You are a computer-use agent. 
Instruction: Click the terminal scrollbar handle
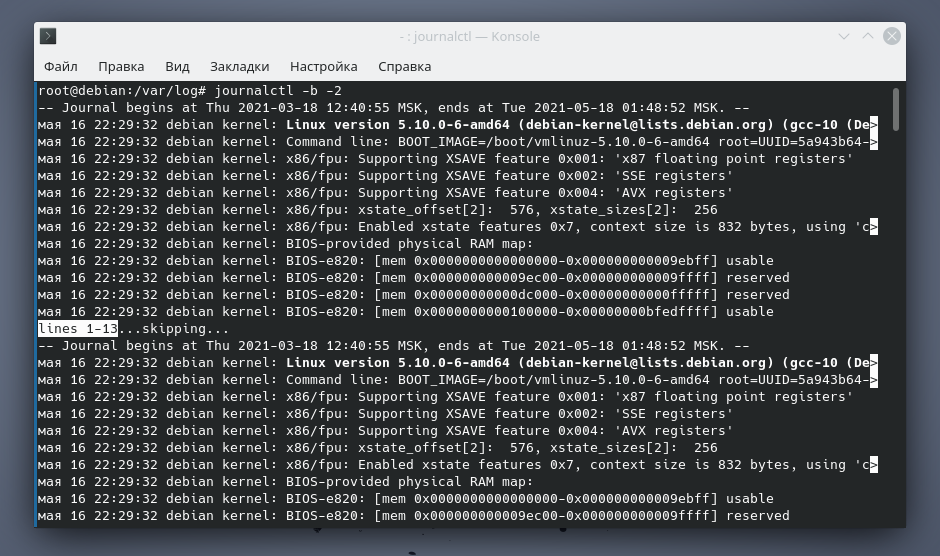[896, 108]
